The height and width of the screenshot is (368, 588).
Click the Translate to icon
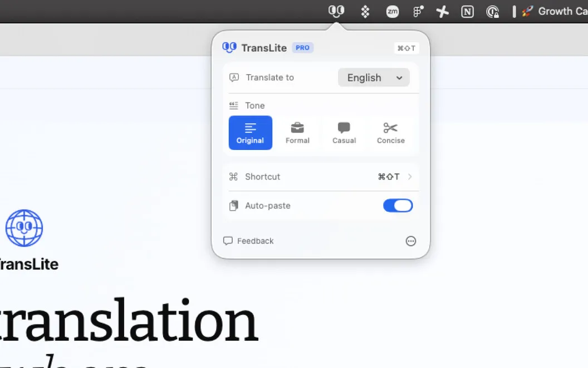point(234,78)
